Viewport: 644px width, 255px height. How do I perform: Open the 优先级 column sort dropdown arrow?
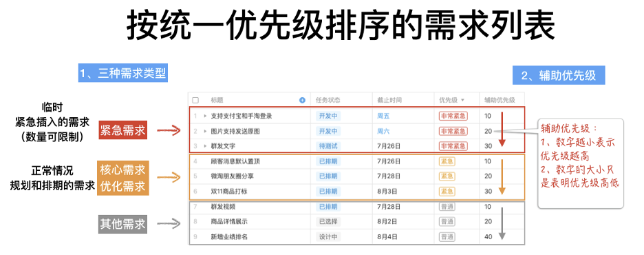[462, 100]
